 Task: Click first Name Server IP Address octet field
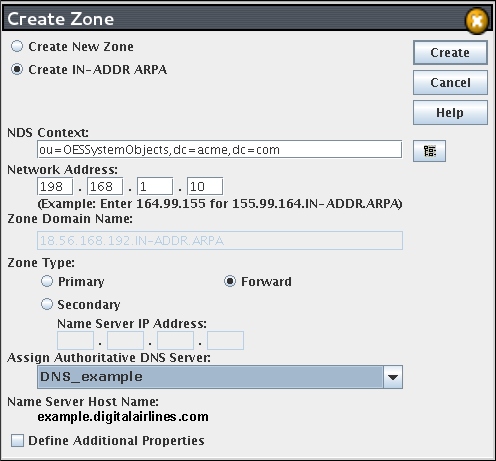click(75, 340)
